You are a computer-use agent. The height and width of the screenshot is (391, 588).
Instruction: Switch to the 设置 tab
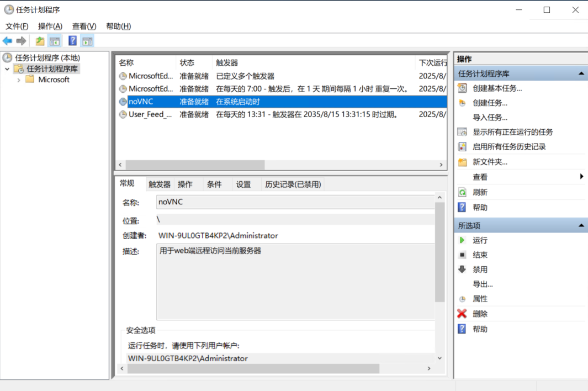243,184
